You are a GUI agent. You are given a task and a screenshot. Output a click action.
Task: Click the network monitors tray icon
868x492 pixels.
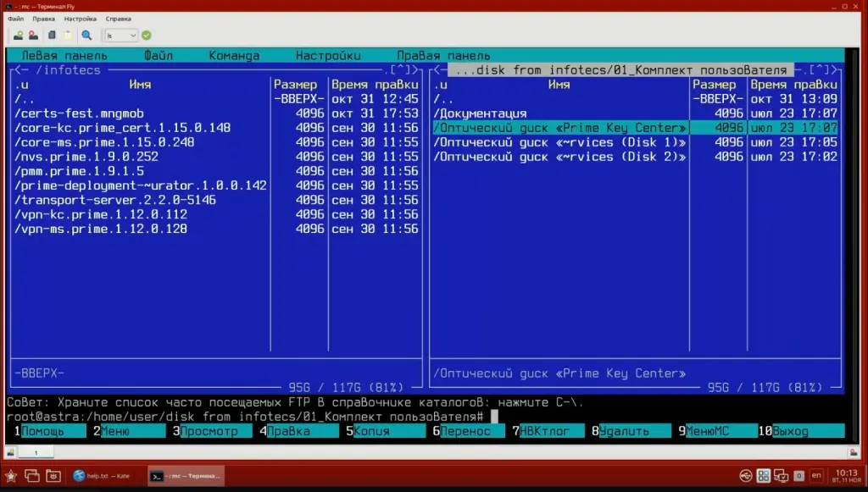tap(781, 476)
